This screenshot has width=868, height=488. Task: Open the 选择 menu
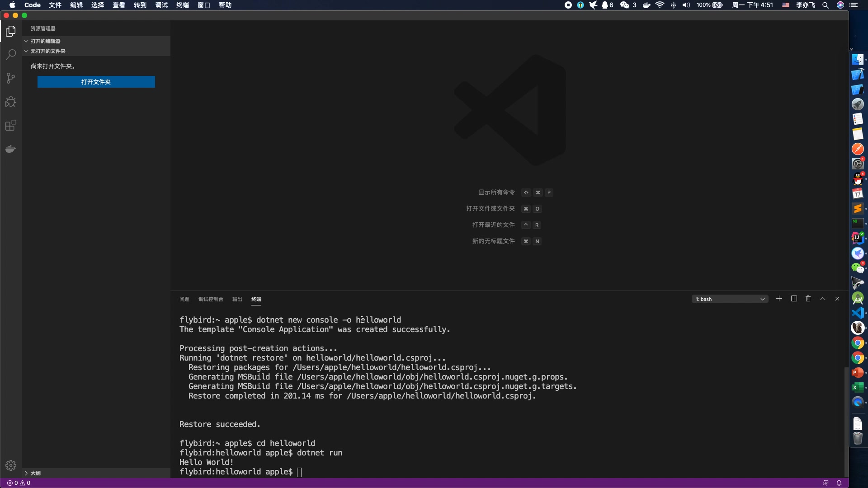98,5
